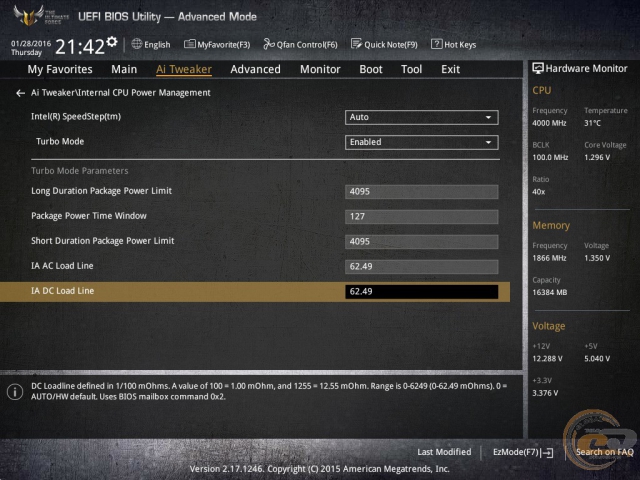This screenshot has width=640, height=480.
Task: Click the IA AC Load Line value field
Action: click(x=422, y=267)
